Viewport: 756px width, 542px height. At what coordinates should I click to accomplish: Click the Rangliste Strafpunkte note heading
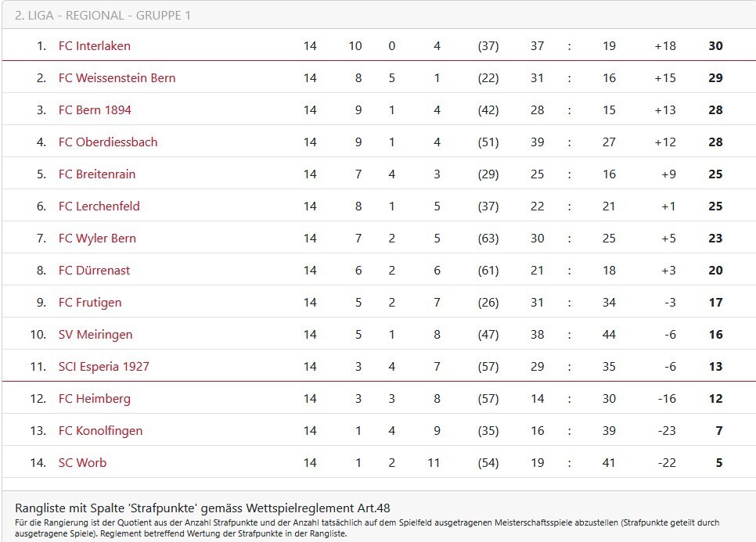[202, 508]
